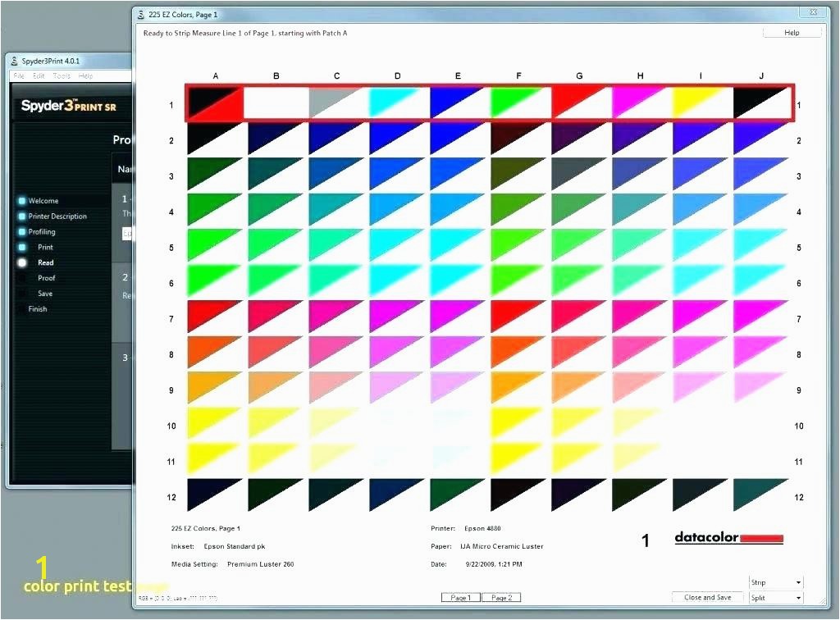Switch to Page 2
Viewport: 840px width, 620px height.
pyautogui.click(x=501, y=598)
